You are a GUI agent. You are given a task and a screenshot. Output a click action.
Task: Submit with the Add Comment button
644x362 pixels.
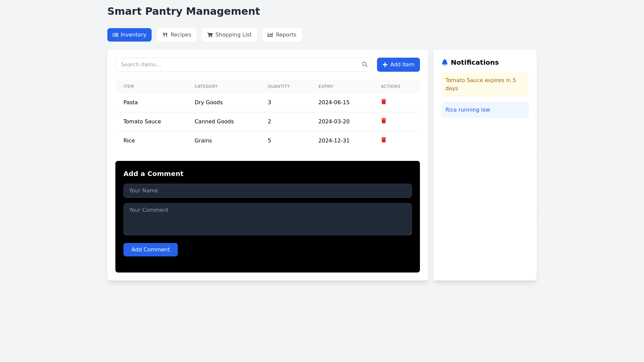150,250
